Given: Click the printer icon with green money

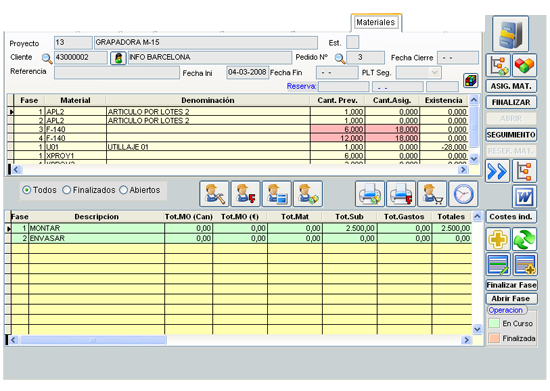Looking at the screenshot, I should click(370, 194).
